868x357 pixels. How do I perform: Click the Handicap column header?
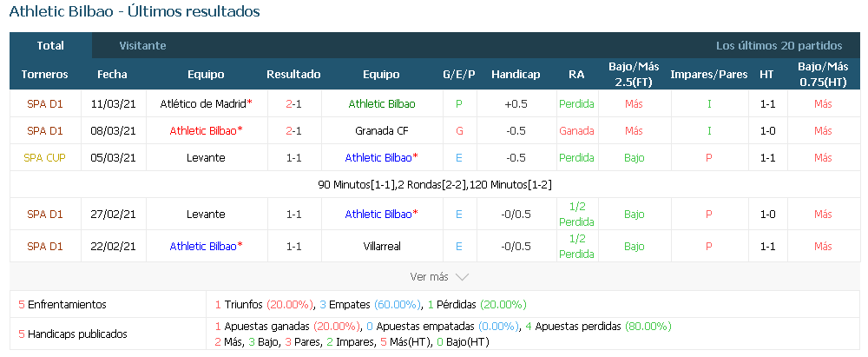click(x=516, y=75)
